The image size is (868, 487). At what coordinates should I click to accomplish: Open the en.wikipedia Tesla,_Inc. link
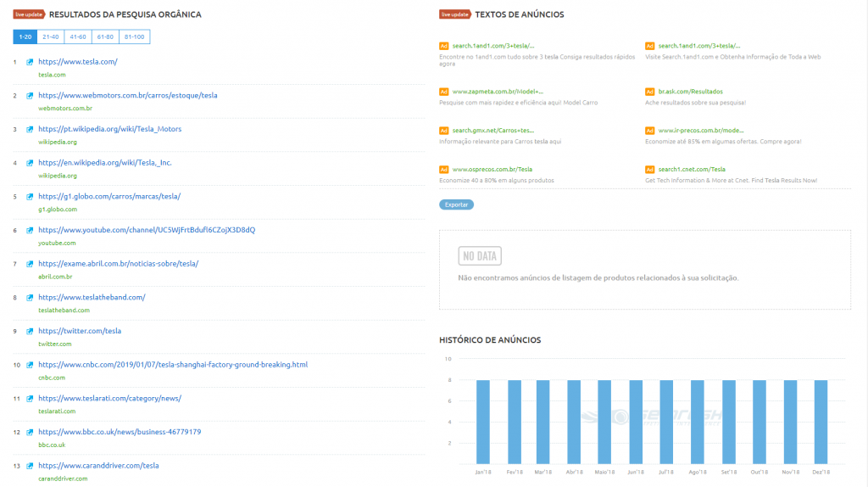click(x=104, y=163)
